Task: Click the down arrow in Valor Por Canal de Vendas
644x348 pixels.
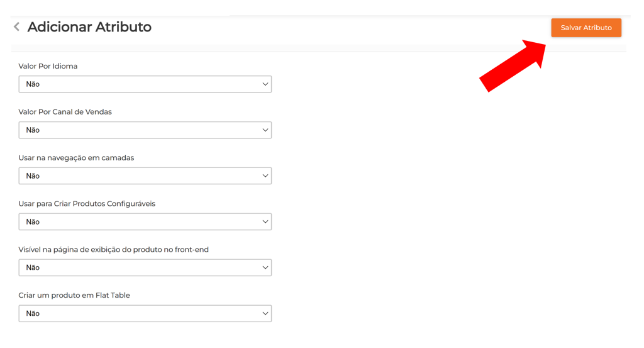Action: [265, 130]
